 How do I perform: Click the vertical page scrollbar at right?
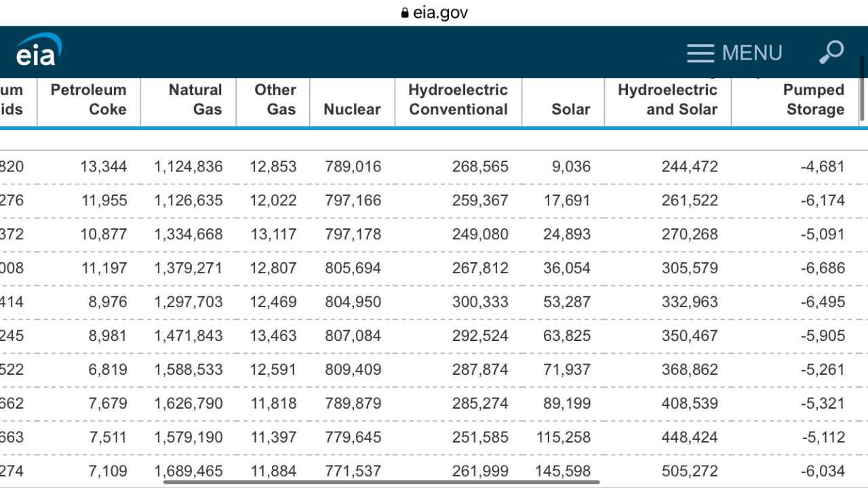863,88
